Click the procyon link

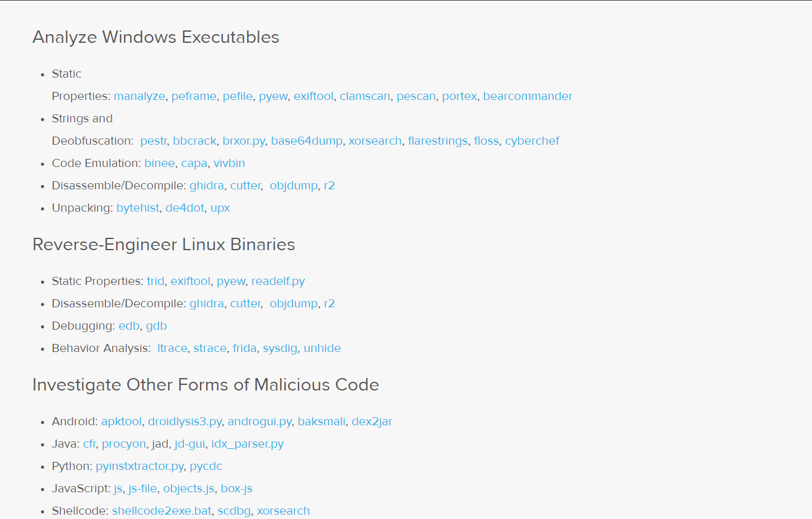coord(124,444)
